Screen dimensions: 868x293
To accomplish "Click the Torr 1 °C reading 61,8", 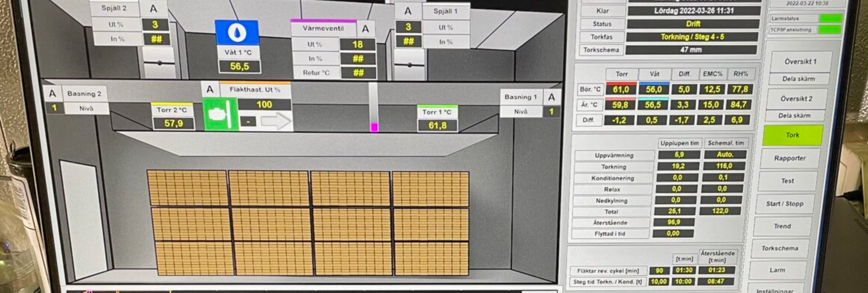I will (x=437, y=126).
